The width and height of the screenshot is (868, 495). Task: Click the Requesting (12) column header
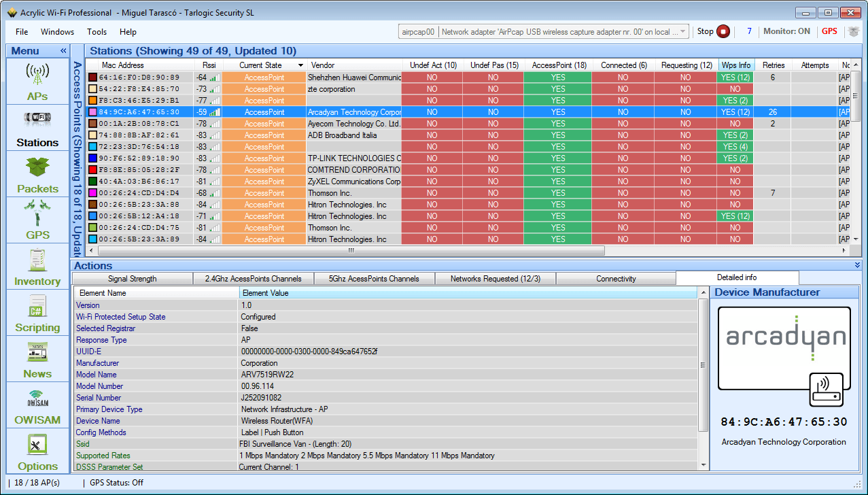[x=687, y=65]
